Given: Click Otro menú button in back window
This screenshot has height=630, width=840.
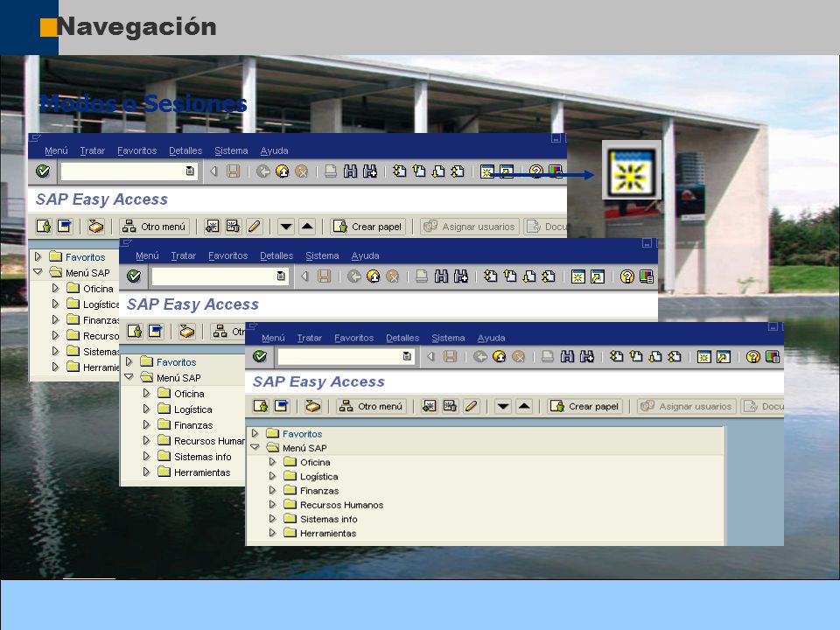Looking at the screenshot, I should click(x=154, y=227).
